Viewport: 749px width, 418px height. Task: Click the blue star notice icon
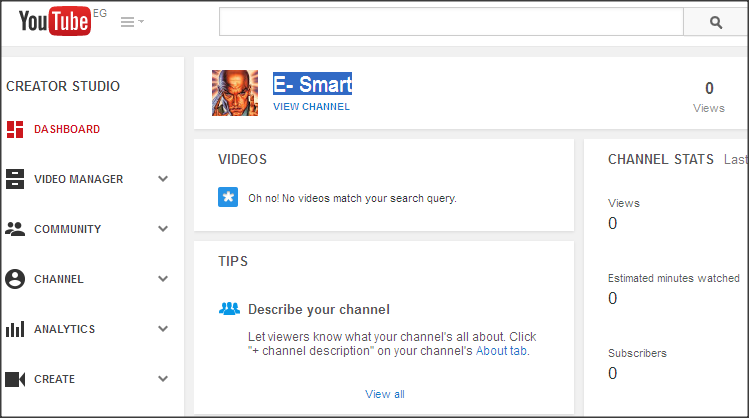(x=228, y=197)
